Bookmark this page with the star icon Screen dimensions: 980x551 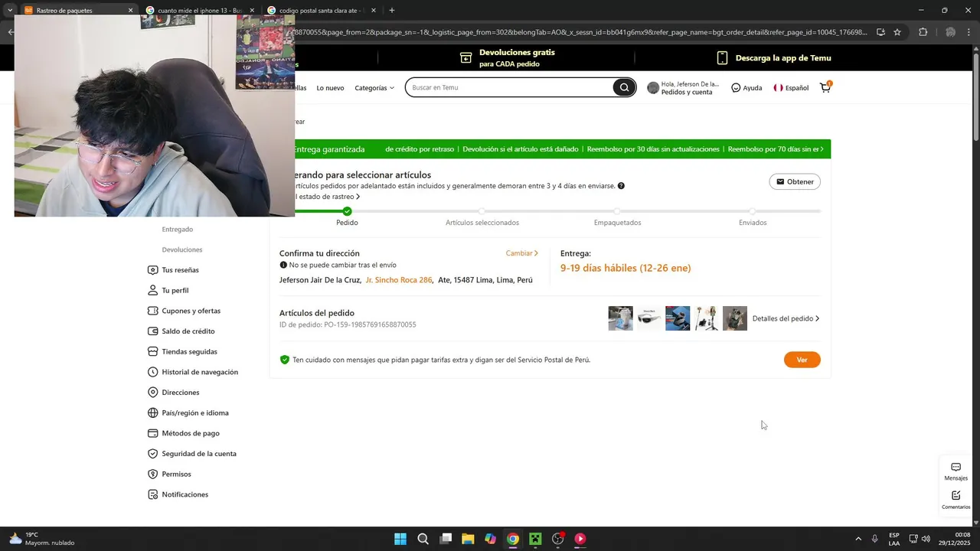point(897,32)
